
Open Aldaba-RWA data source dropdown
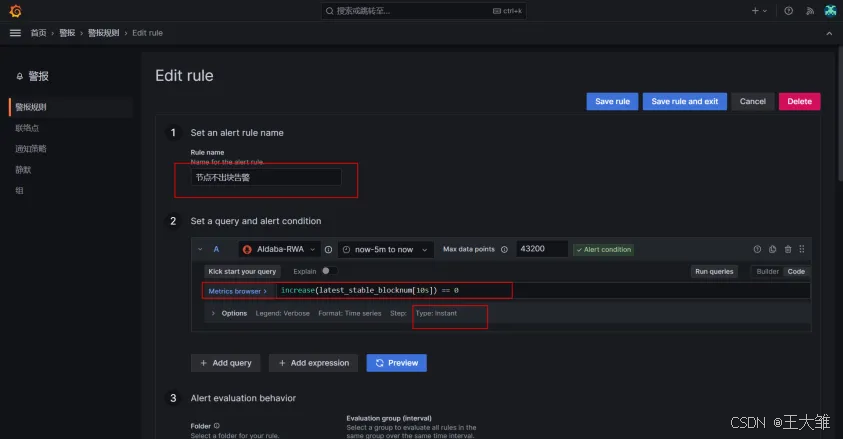click(x=279, y=249)
